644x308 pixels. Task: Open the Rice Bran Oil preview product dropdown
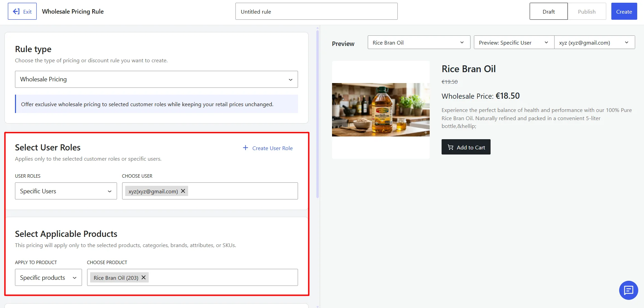[419, 42]
